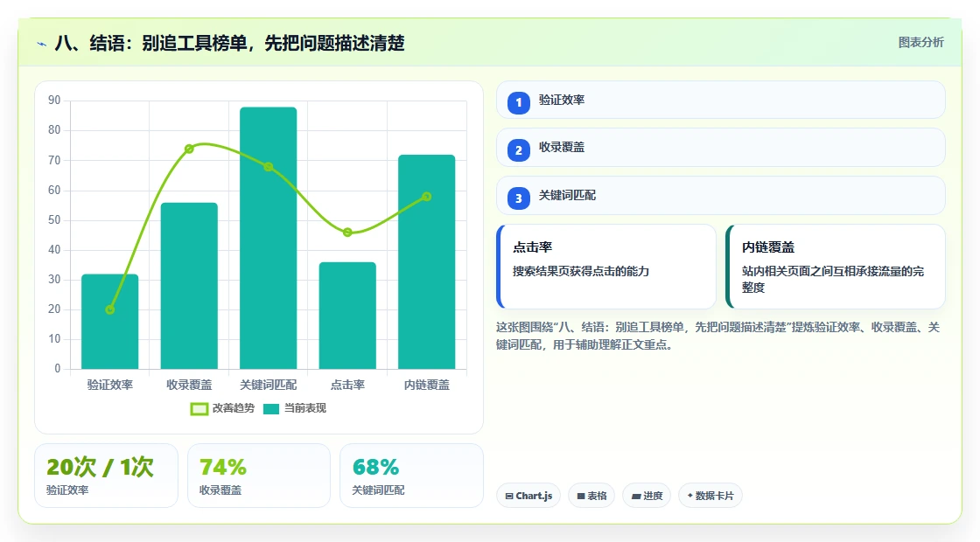Toggle the 改善趋势 legend swatch
The width and height of the screenshot is (980, 542).
point(199,409)
